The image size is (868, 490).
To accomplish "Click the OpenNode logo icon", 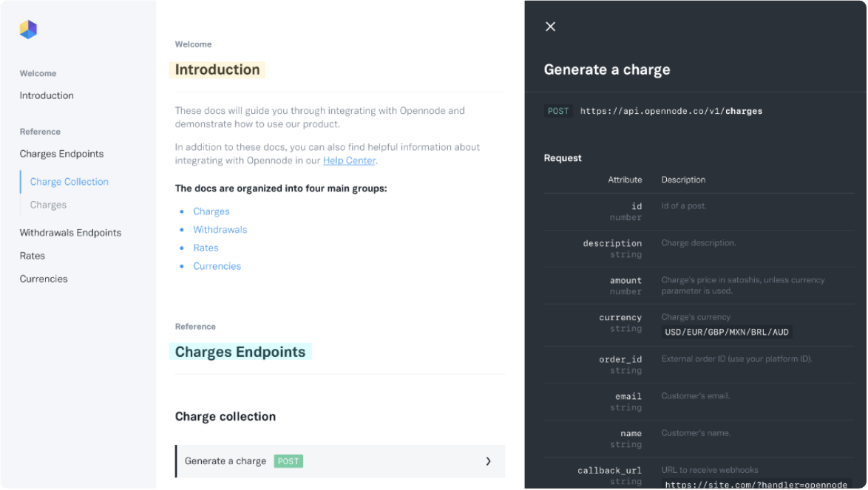I will [x=28, y=30].
